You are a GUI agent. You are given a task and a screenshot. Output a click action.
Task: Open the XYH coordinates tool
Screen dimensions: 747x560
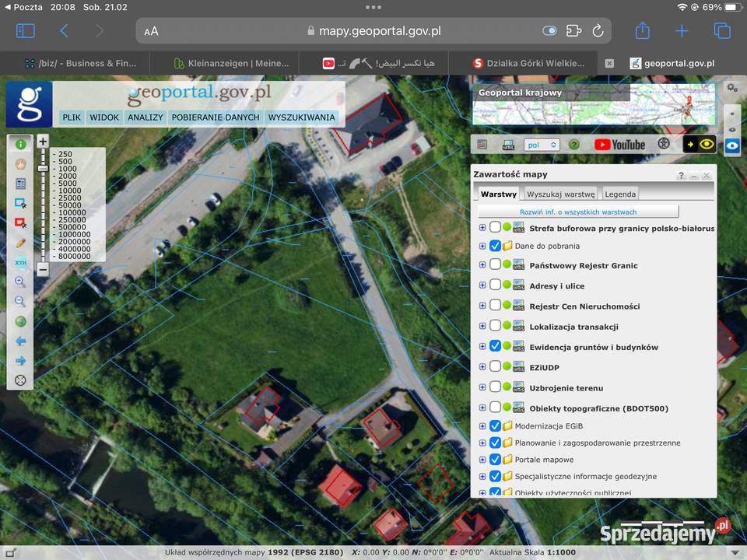pyautogui.click(x=20, y=263)
